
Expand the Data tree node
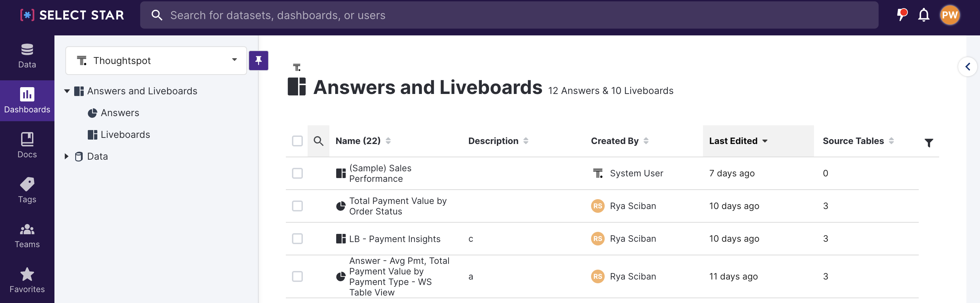(x=67, y=157)
